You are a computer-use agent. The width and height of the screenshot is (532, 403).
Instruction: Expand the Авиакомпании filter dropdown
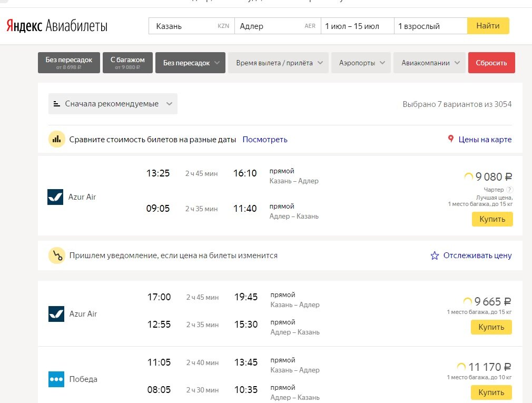point(429,63)
